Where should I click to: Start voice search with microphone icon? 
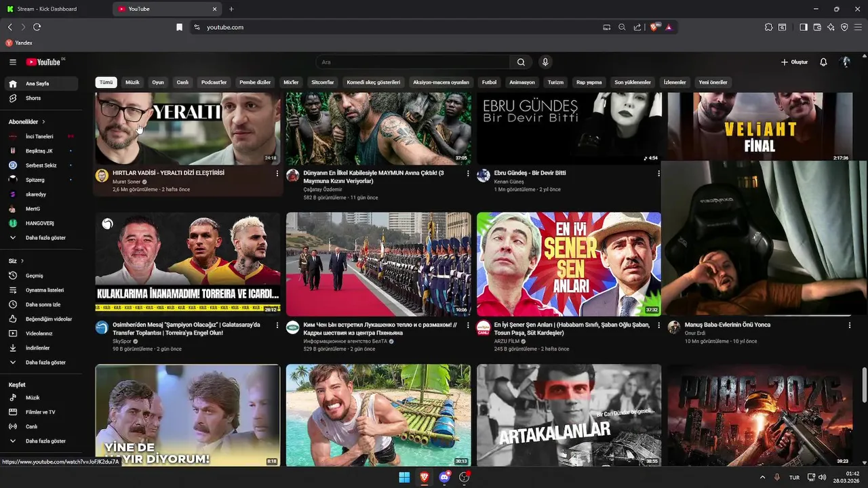[x=545, y=62]
